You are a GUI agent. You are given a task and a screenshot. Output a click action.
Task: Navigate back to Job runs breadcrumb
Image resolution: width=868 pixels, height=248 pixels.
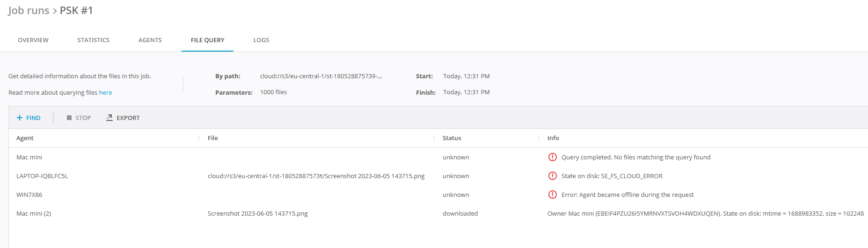click(x=29, y=10)
